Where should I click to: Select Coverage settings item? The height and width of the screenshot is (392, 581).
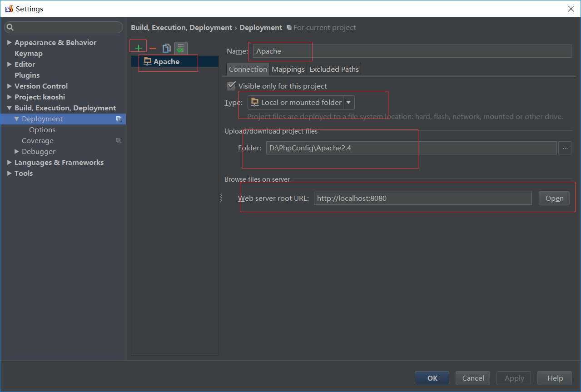(x=38, y=140)
